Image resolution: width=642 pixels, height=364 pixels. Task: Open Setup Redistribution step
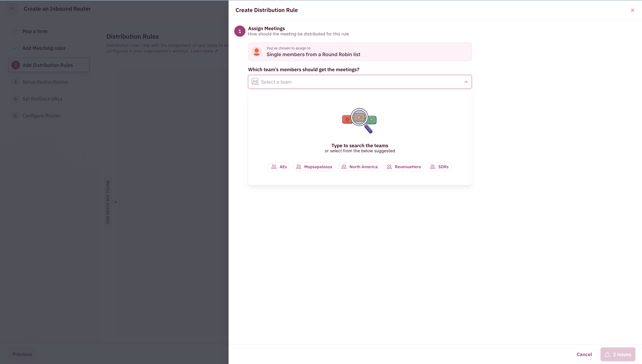click(45, 82)
